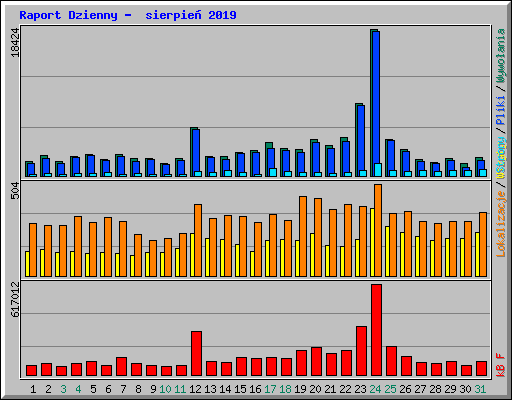The height and width of the screenshot is (400, 512).
Task: Click the blue bar for day 23
Action: (361, 141)
